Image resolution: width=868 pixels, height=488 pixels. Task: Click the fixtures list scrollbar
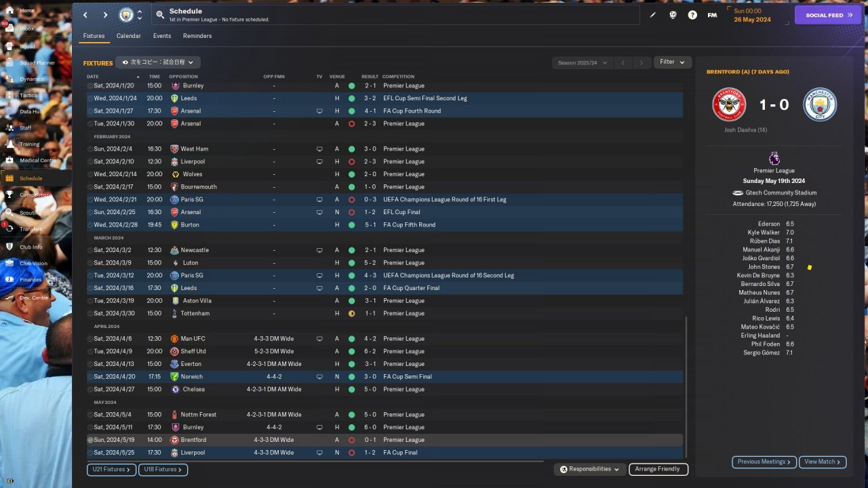pos(687,386)
